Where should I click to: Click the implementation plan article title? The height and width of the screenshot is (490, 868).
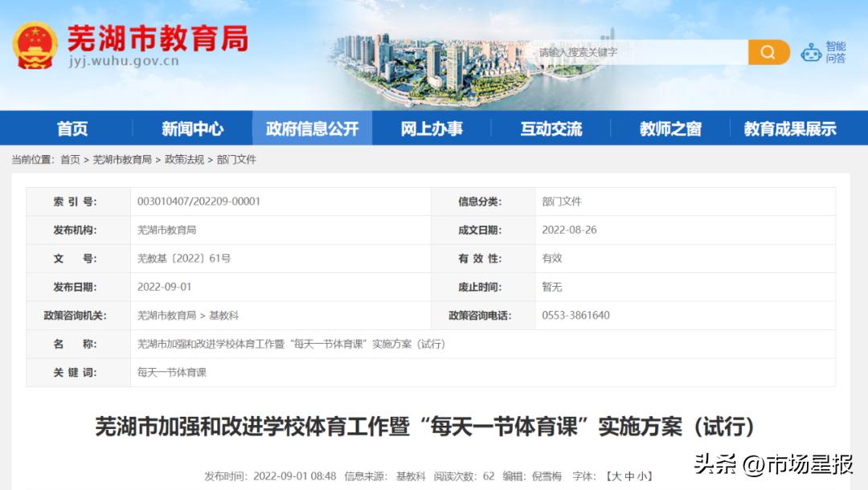pyautogui.click(x=434, y=427)
